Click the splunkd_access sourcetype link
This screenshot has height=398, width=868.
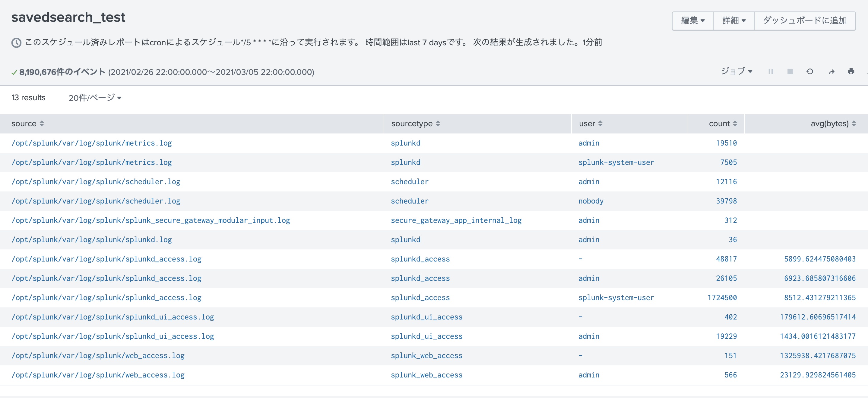[420, 259]
